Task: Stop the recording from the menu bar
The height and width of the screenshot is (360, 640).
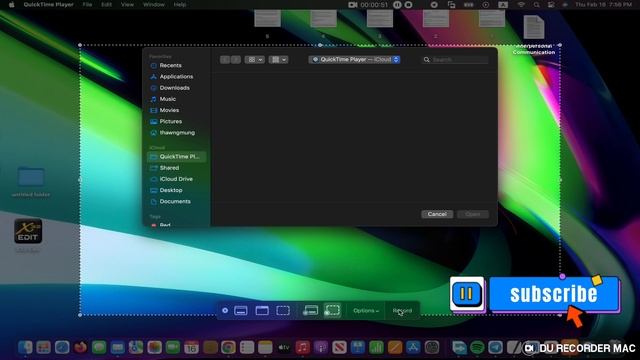Action: click(408, 4)
